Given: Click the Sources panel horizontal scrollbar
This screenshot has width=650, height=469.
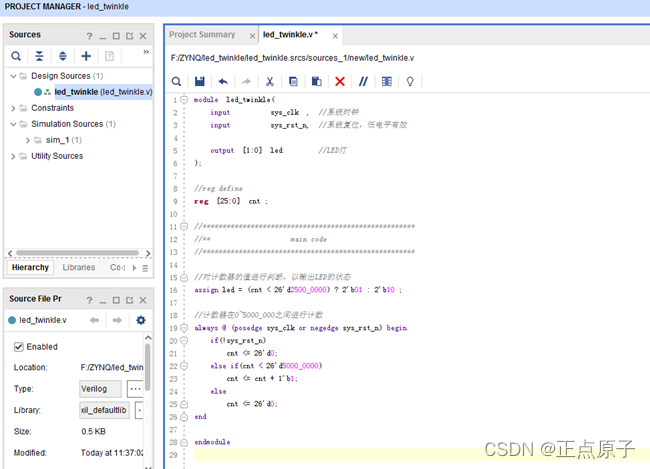Looking at the screenshot, I should [78, 253].
